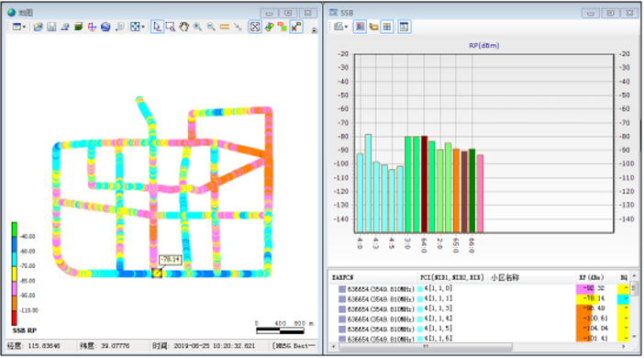Toggle the grid table view in SSB toolbar
The height and width of the screenshot is (358, 644).
(387, 28)
